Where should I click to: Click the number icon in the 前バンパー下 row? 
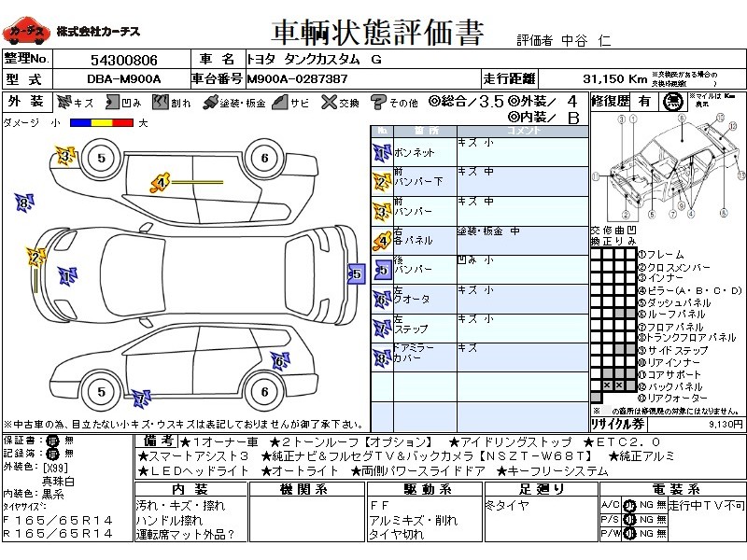pyautogui.click(x=382, y=182)
